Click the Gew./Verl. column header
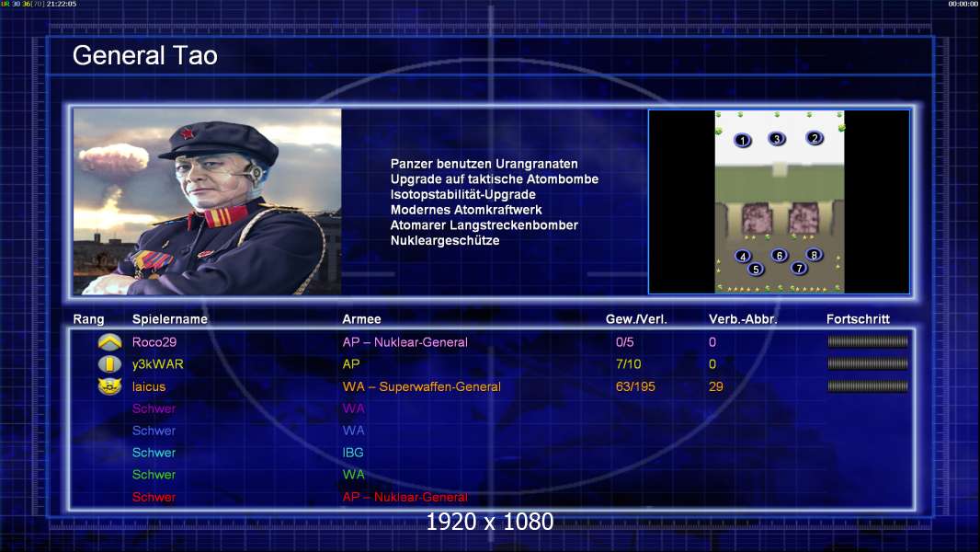The height and width of the screenshot is (552, 980). tap(636, 319)
